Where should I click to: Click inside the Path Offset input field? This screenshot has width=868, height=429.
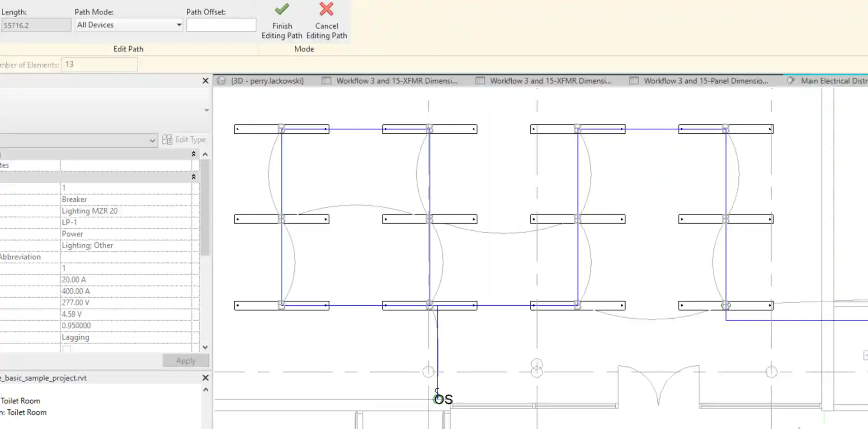tap(221, 25)
